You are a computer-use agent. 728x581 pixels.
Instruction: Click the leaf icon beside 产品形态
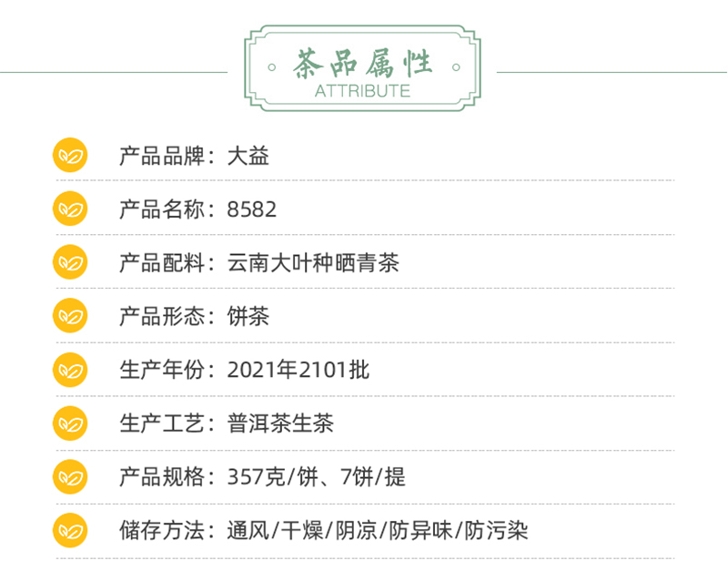tap(70, 316)
